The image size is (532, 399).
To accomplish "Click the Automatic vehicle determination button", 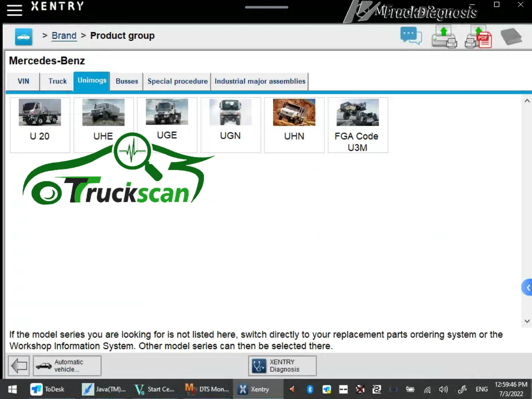I will click(x=67, y=366).
